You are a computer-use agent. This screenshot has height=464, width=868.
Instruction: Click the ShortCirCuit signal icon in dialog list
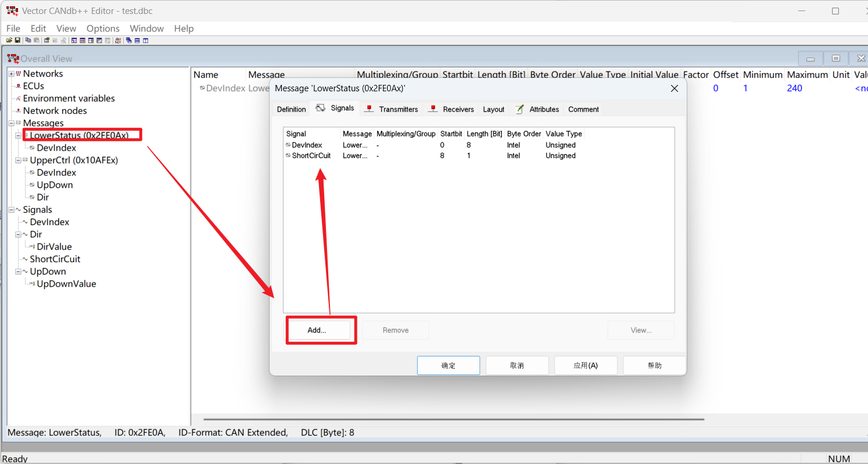click(288, 156)
